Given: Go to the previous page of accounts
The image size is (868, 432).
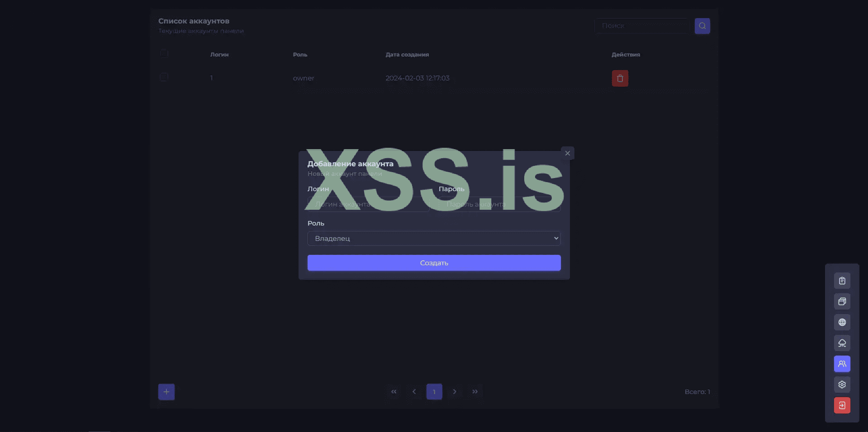Looking at the screenshot, I should coord(414,392).
